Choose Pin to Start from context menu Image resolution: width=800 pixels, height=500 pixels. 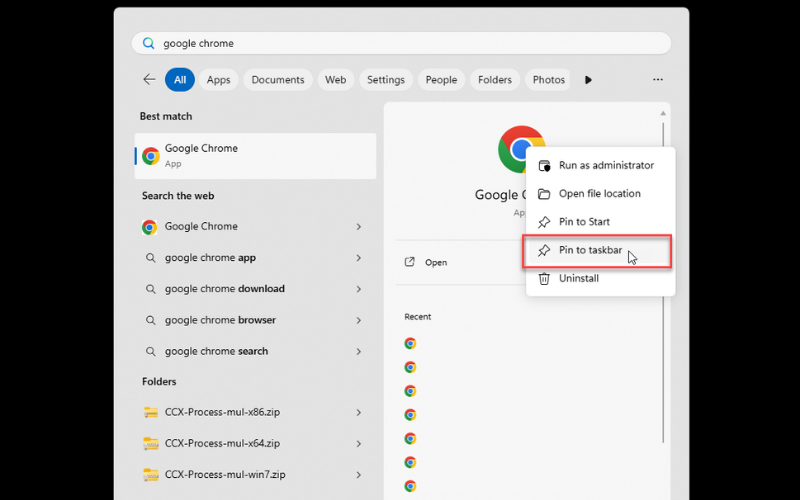[x=601, y=222]
